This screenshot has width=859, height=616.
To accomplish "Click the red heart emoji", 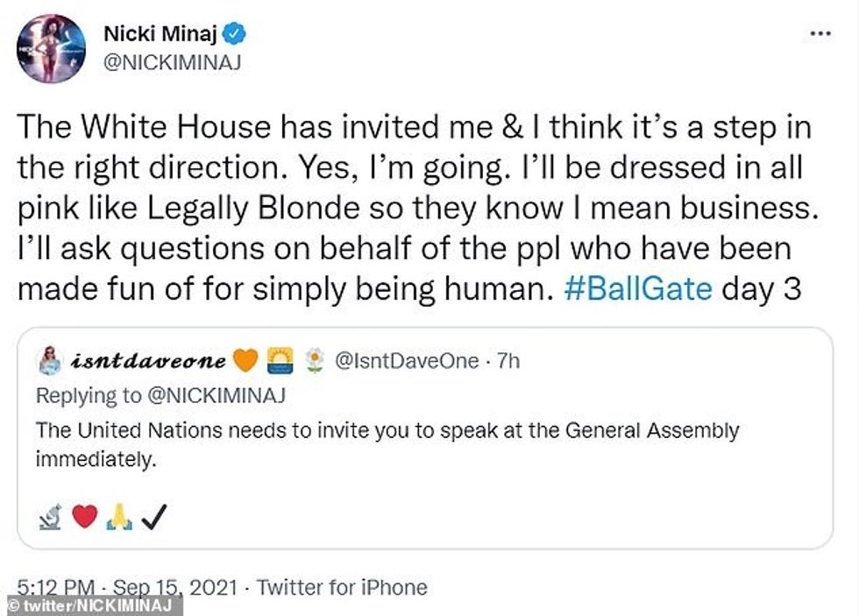I will 84,519.
